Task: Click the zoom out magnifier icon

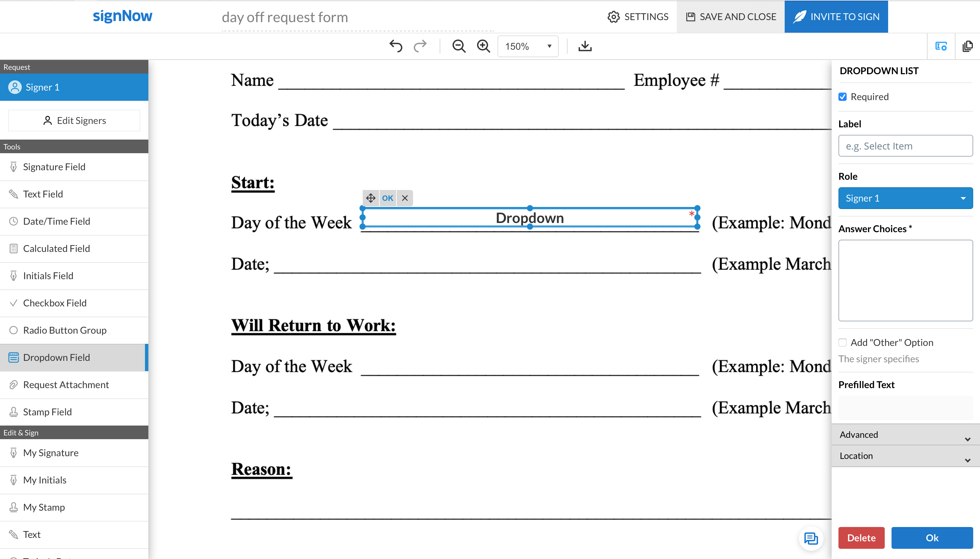Action: [459, 46]
